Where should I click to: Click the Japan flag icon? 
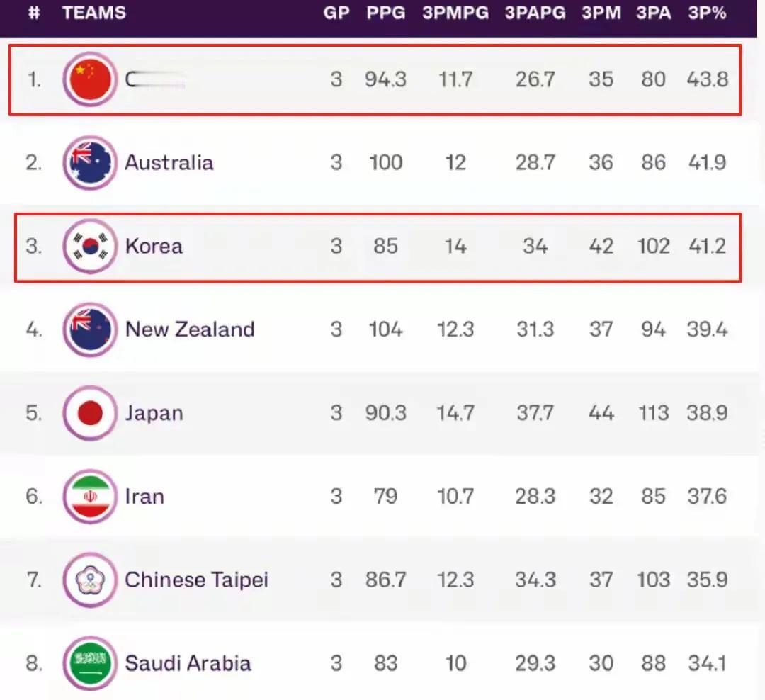click(90, 413)
